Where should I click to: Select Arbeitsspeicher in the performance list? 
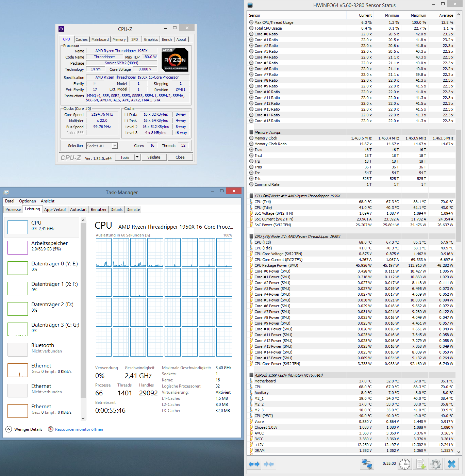pyautogui.click(x=43, y=247)
